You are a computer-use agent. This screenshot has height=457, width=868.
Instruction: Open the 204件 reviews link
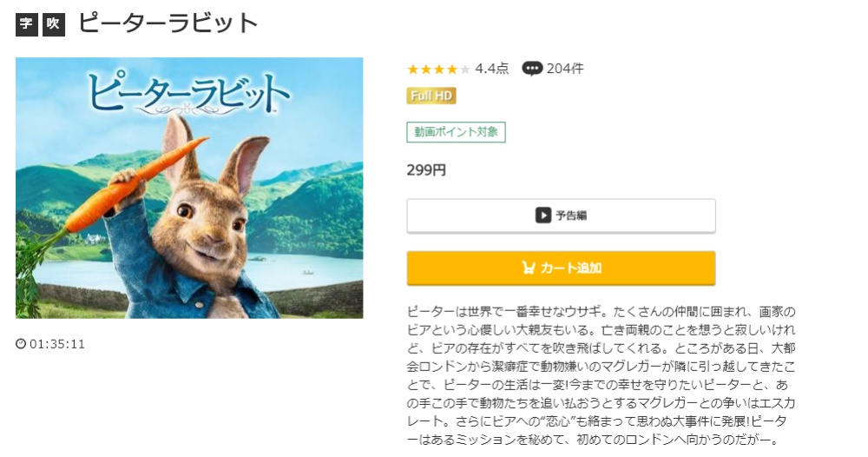(x=565, y=69)
